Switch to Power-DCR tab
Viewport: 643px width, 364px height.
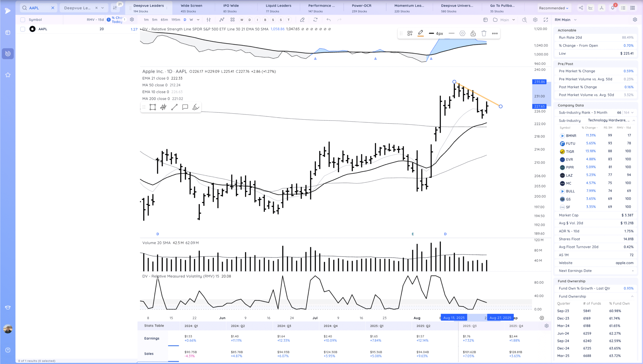361,8
